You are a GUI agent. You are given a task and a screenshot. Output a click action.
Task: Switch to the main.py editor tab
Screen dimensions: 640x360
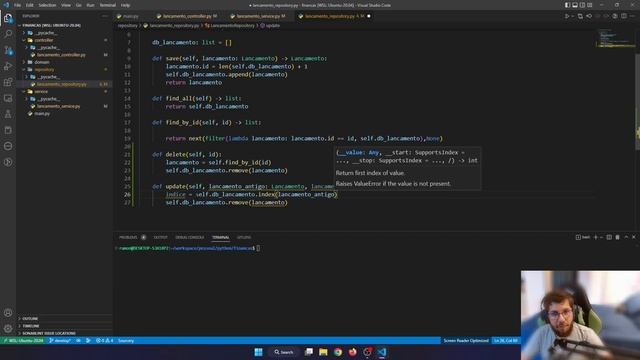[128, 16]
